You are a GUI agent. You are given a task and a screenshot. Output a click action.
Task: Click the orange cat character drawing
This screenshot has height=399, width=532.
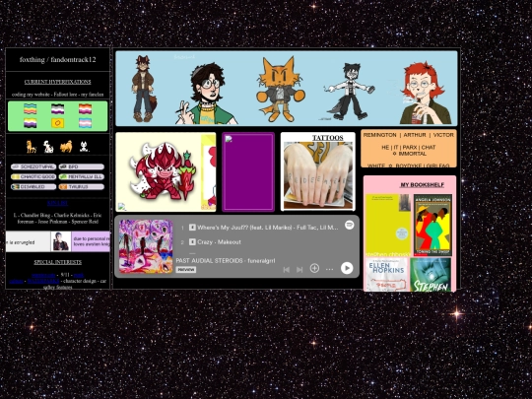(x=280, y=90)
